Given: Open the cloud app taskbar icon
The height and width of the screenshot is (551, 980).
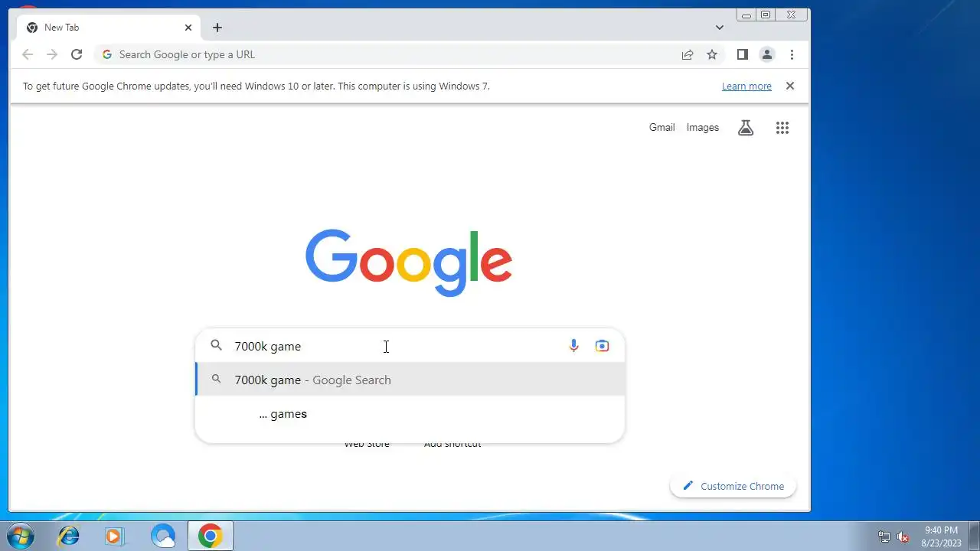Looking at the screenshot, I should click(163, 536).
